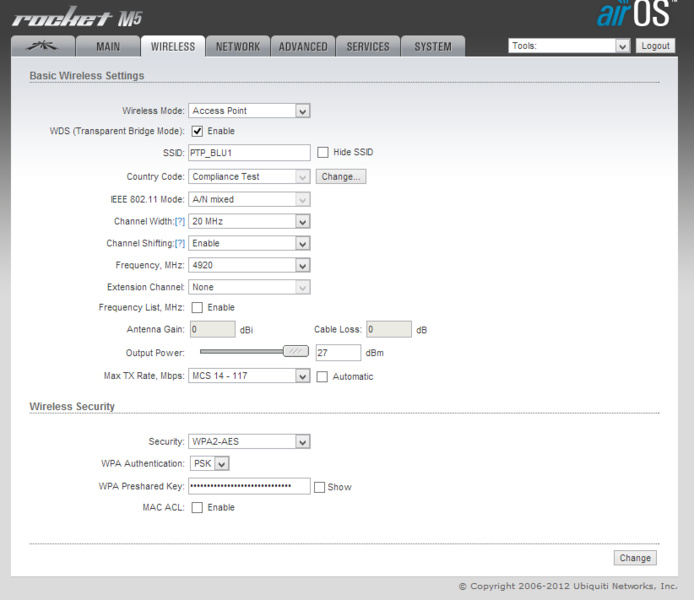694x600 pixels.
Task: Expand the Frequency MHz dropdown
Action: click(249, 265)
